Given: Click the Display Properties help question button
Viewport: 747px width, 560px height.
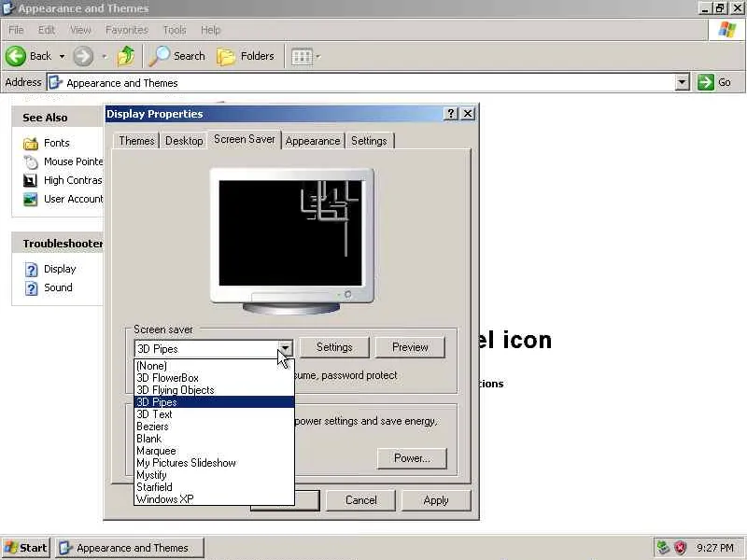Looking at the screenshot, I should pyautogui.click(x=450, y=114).
